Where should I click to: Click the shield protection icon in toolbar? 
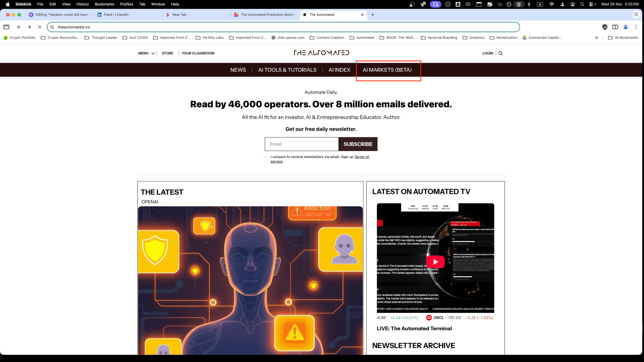[605, 27]
